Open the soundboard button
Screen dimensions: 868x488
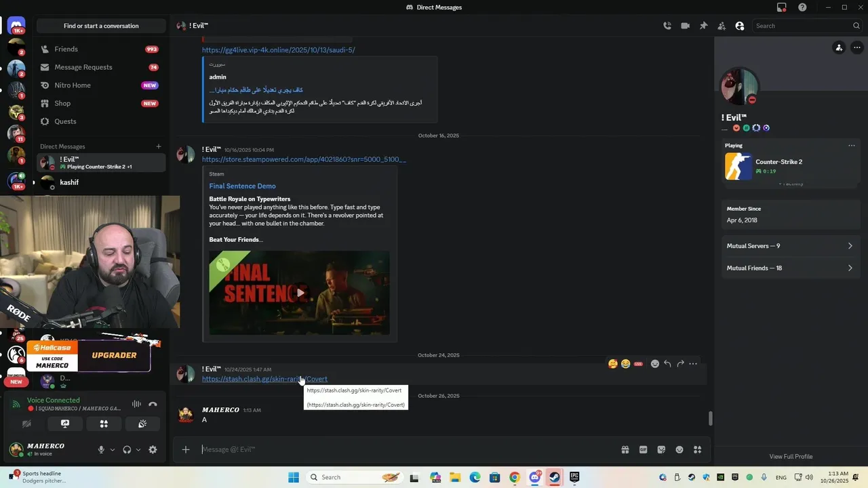[142, 424]
